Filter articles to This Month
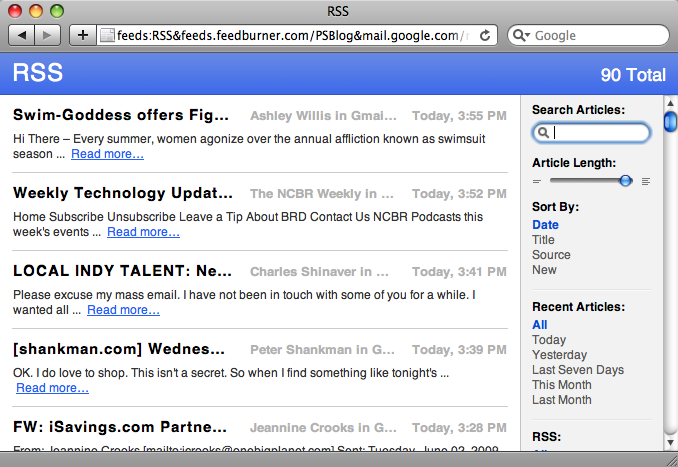Screen dimensions: 678x467 point(561,385)
